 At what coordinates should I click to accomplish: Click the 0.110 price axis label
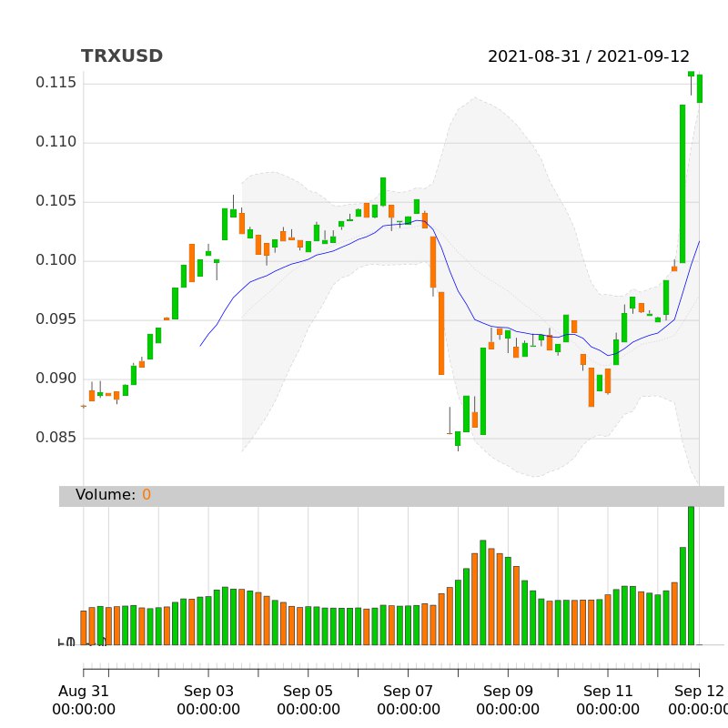tap(56, 142)
